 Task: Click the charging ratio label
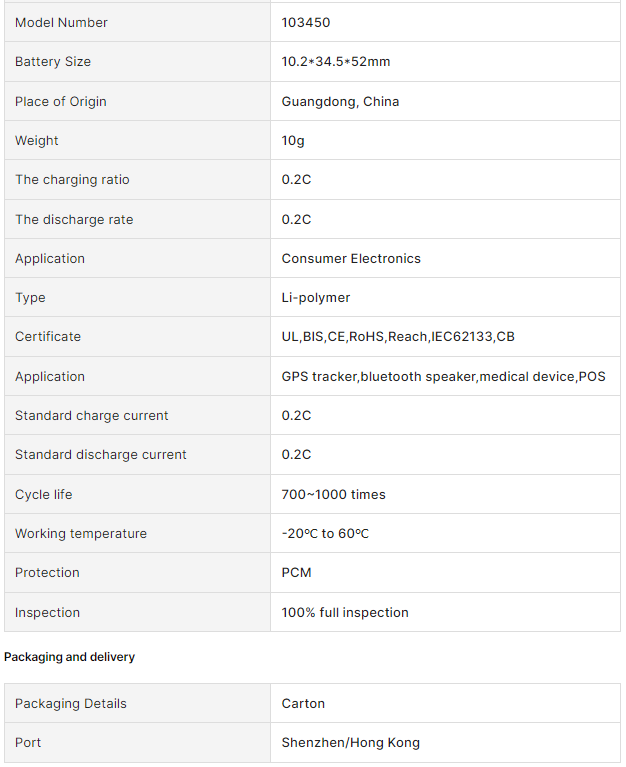click(72, 180)
